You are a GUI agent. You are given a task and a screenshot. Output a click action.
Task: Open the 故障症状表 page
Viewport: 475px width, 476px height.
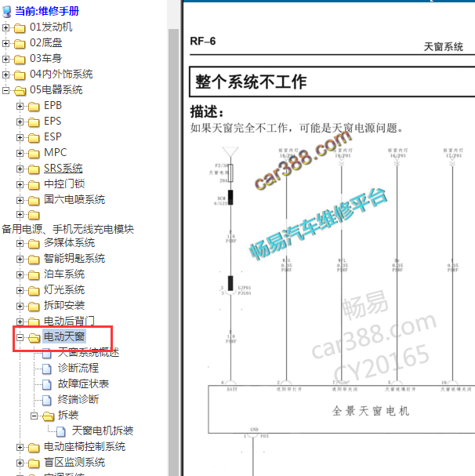[83, 384]
